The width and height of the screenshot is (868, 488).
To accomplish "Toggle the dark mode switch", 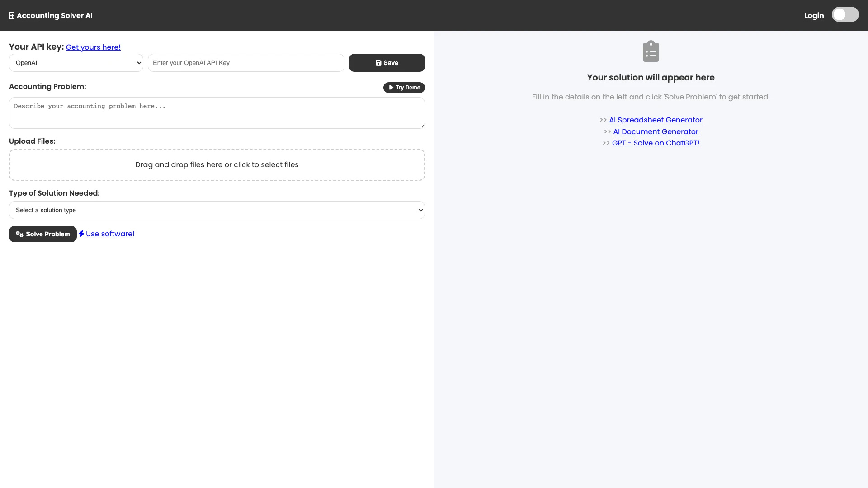I will tap(844, 15).
